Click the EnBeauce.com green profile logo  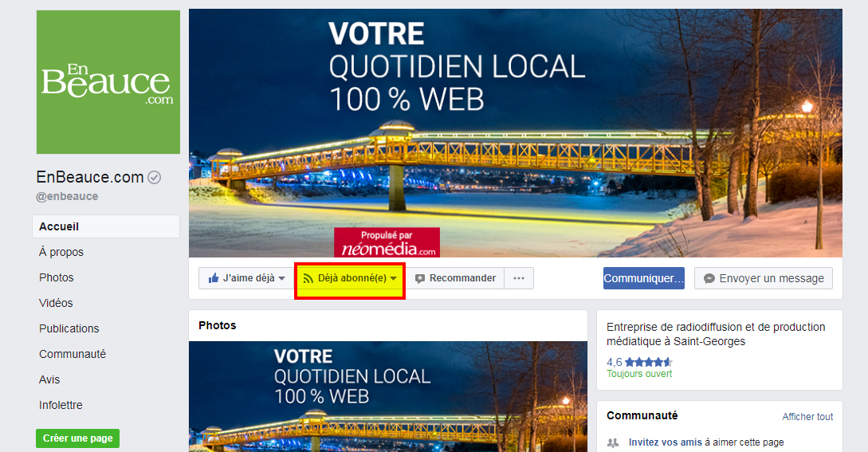[108, 82]
